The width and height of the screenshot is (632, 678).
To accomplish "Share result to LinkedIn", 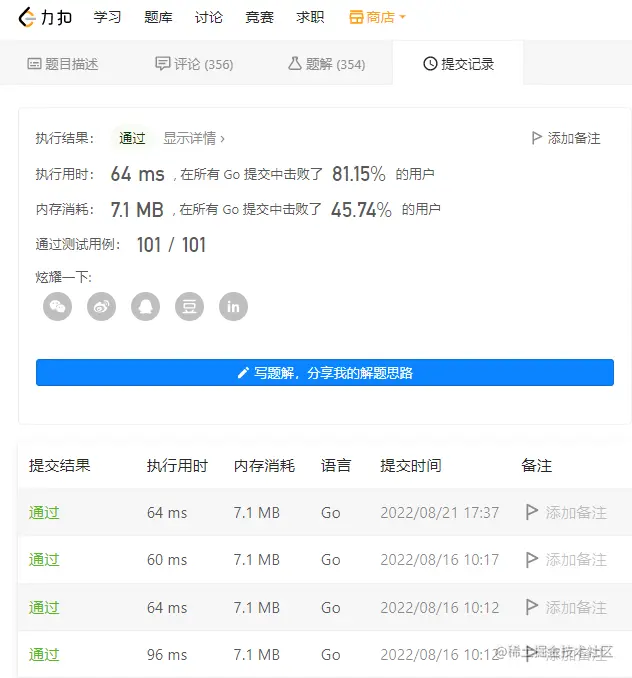I will coord(233,307).
